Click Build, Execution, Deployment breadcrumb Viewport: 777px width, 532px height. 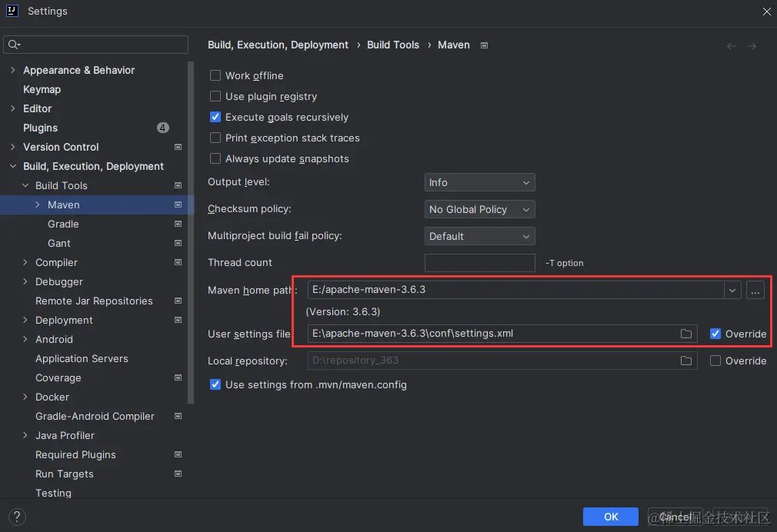pos(278,45)
